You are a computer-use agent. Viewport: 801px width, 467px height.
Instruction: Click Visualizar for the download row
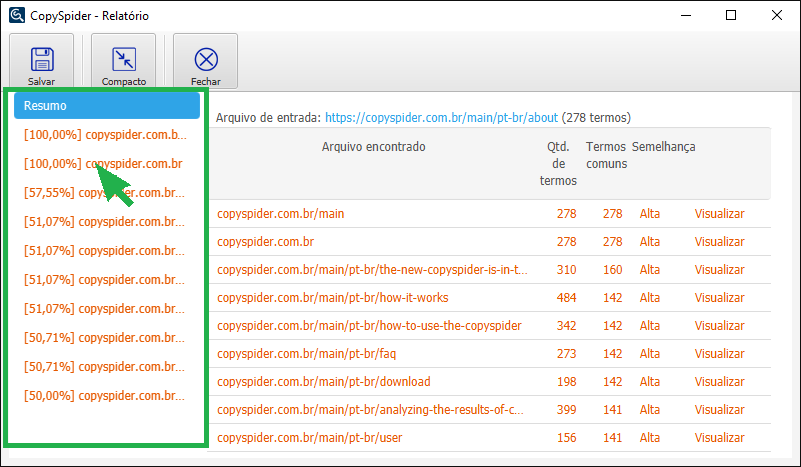[x=719, y=382]
